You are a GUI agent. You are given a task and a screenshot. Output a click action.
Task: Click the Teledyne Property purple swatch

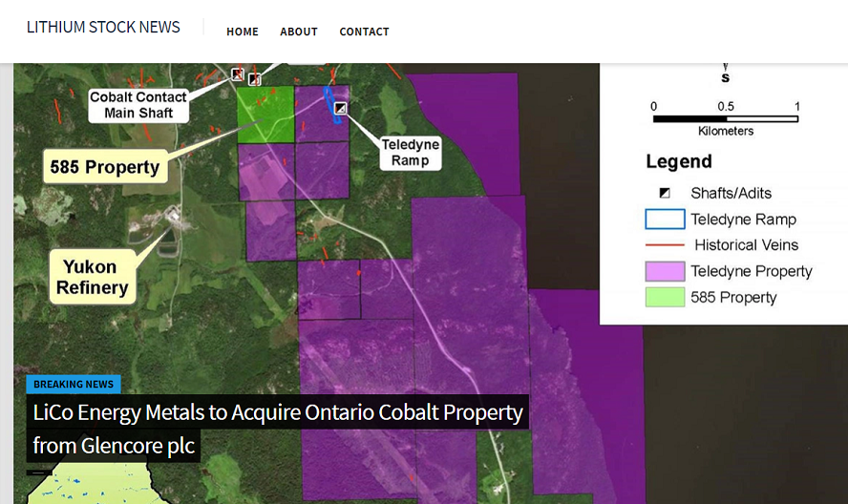point(666,271)
